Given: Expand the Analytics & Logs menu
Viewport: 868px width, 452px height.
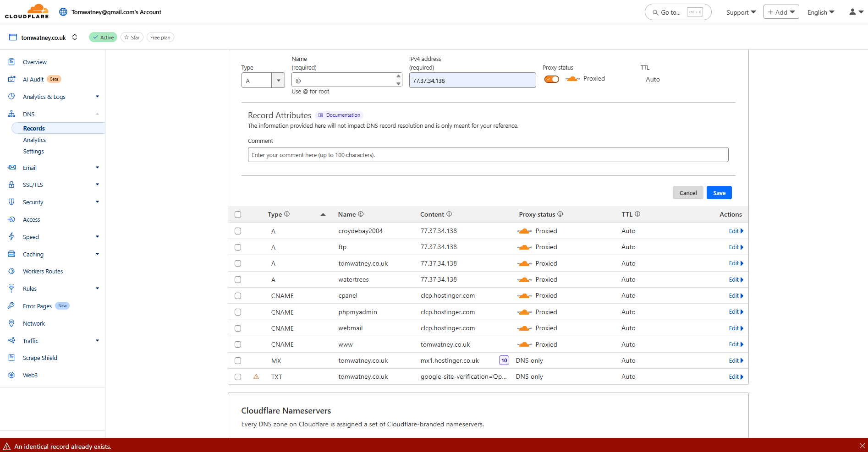Looking at the screenshot, I should click(x=97, y=97).
